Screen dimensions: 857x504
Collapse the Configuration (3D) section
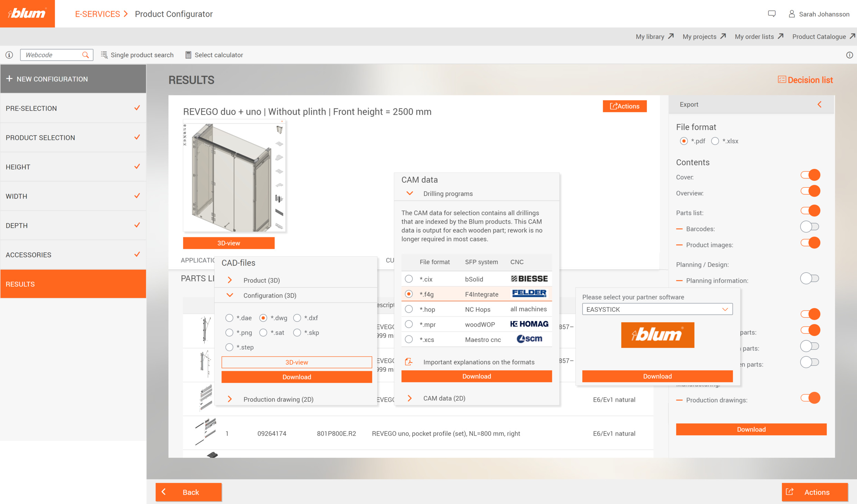click(229, 295)
